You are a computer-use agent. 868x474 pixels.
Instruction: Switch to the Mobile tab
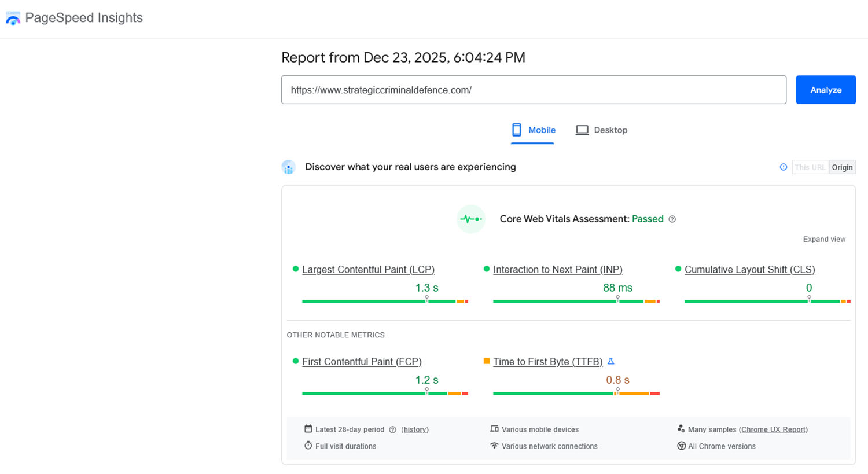533,130
